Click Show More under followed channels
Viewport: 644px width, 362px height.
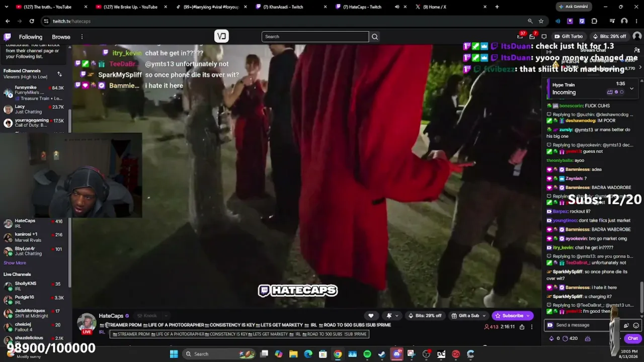pos(15,263)
